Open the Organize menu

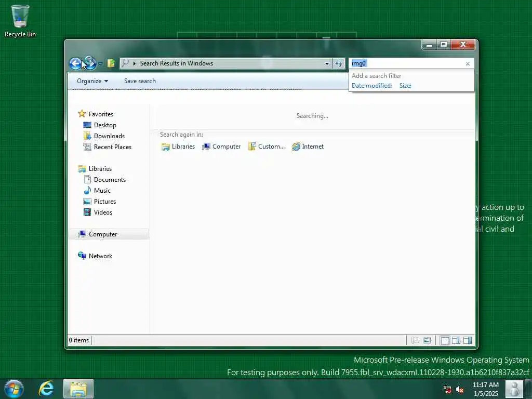pos(92,81)
